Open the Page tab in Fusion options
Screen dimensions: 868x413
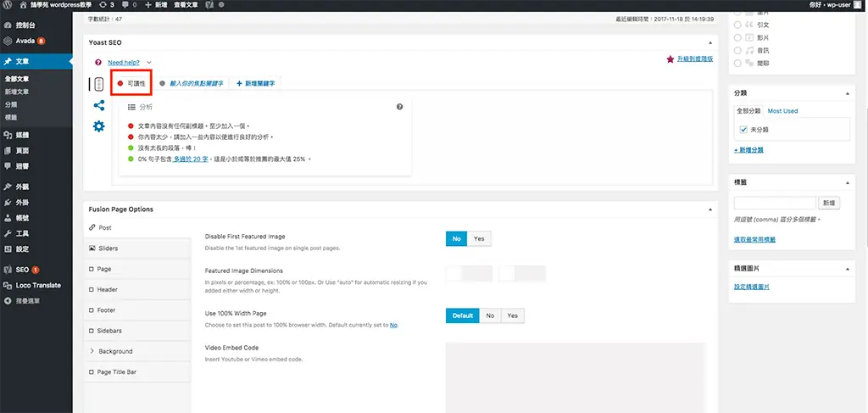coord(137,269)
